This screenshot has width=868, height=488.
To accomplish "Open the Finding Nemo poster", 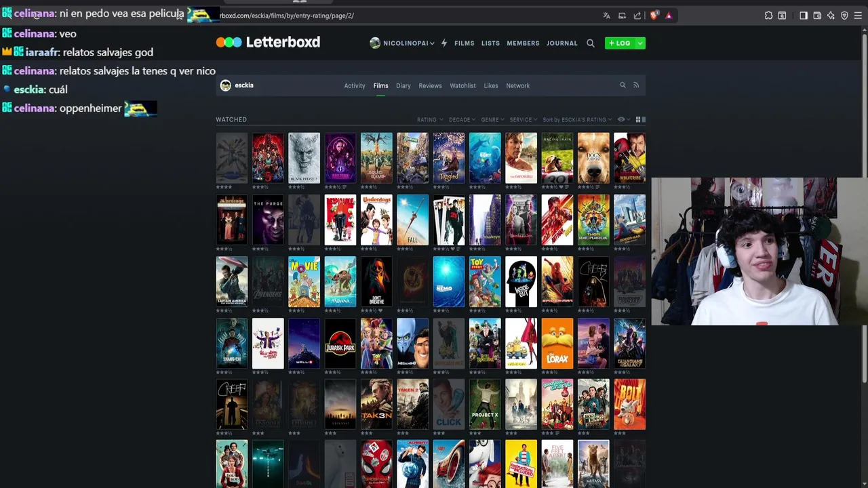I will pos(449,282).
